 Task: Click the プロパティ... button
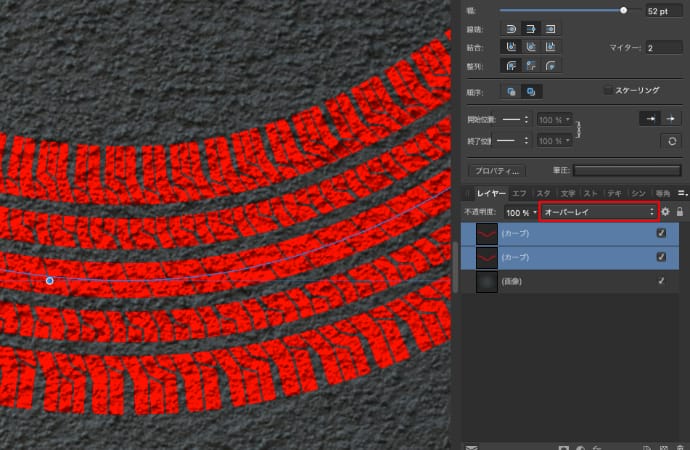[498, 171]
